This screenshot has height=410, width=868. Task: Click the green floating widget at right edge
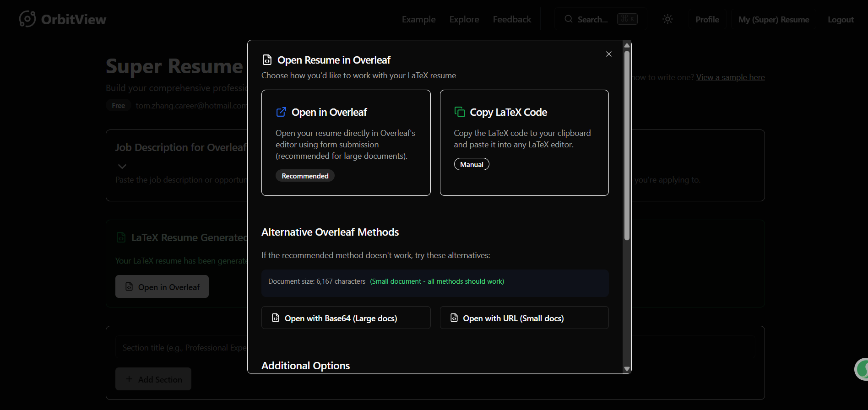tap(861, 369)
